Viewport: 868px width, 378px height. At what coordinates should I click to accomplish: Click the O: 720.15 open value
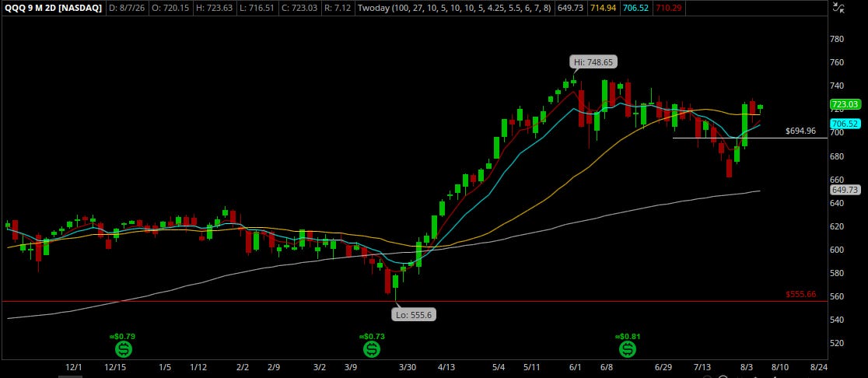pyautogui.click(x=171, y=9)
